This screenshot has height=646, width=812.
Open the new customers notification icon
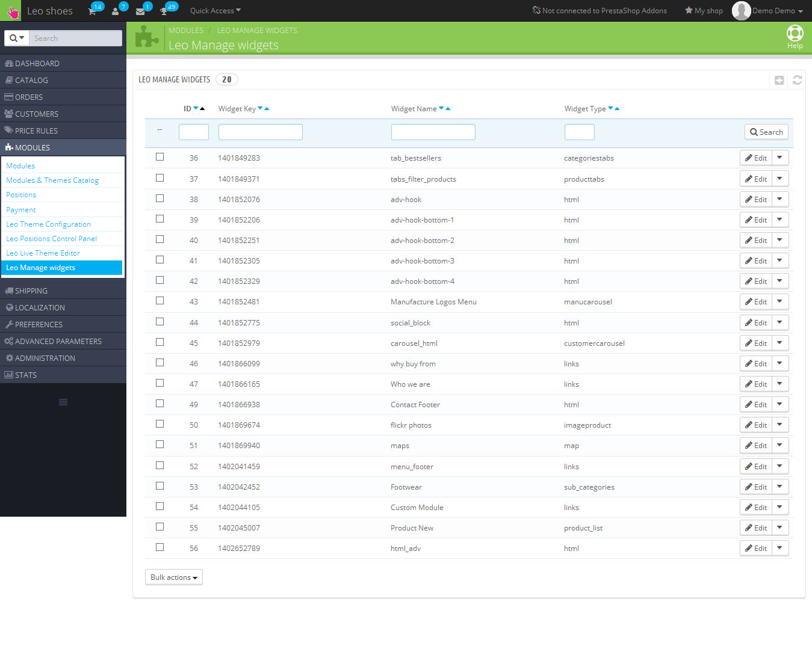pyautogui.click(x=115, y=11)
